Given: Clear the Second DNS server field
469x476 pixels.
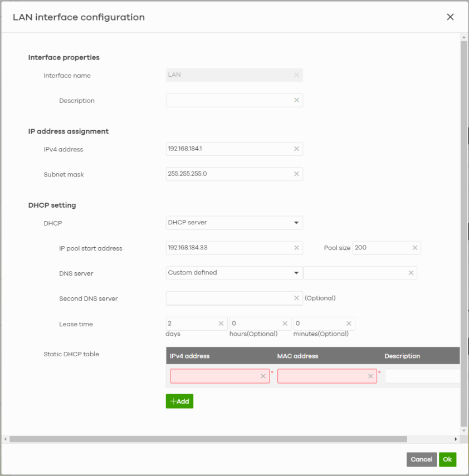Looking at the screenshot, I should point(296,298).
